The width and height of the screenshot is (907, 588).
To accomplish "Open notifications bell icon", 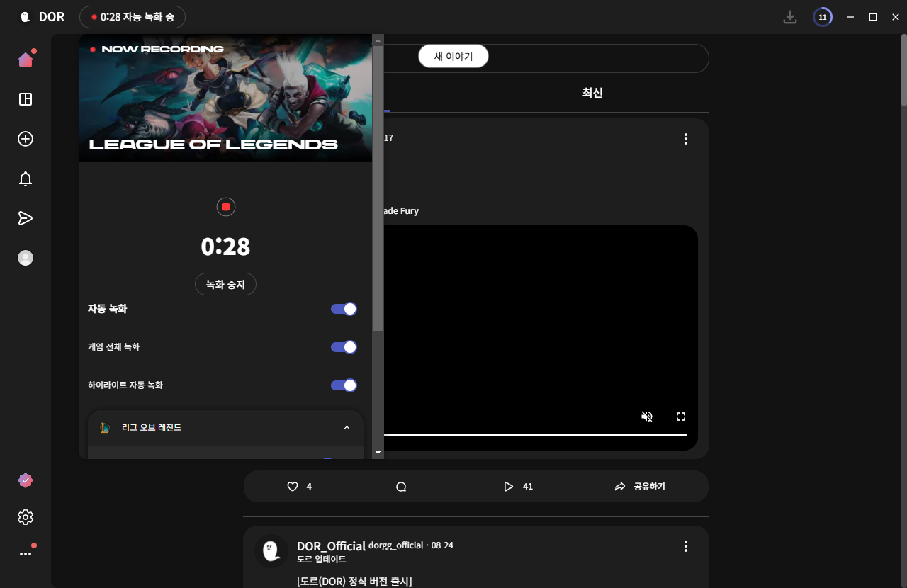I will pos(26,179).
